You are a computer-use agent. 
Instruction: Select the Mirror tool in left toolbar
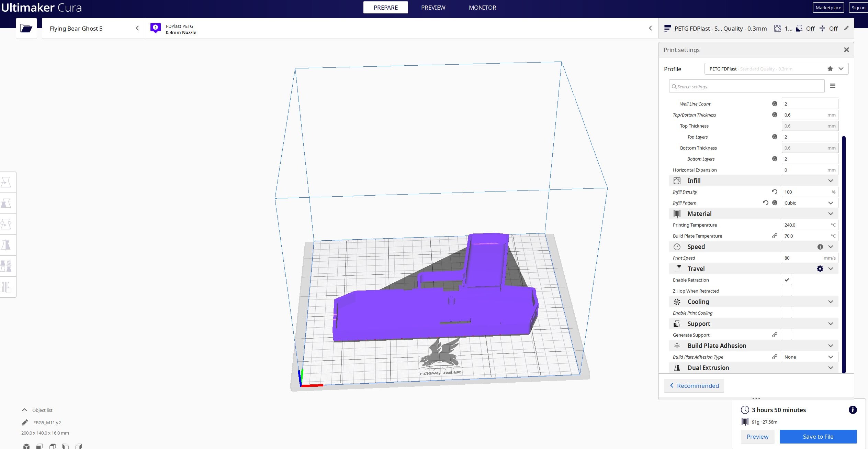pyautogui.click(x=6, y=245)
